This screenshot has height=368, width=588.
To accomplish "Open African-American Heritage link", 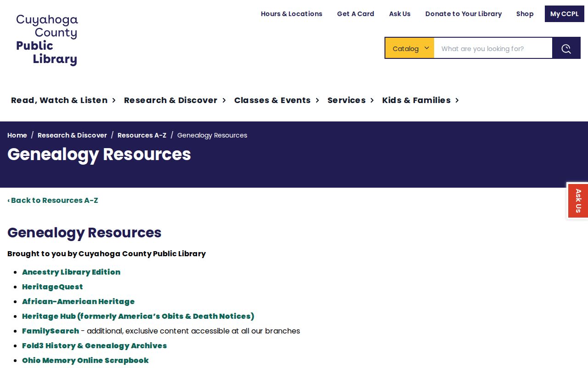I will pos(78,301).
